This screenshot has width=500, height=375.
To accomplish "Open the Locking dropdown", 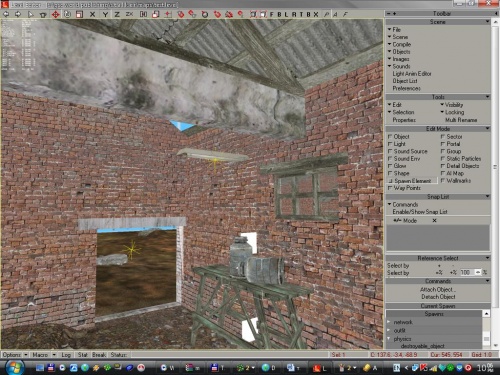I will pyautogui.click(x=452, y=112).
